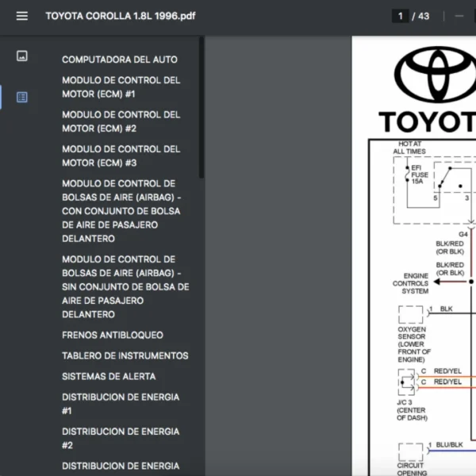Click the page number input field
The image size is (476, 476).
pos(401,16)
